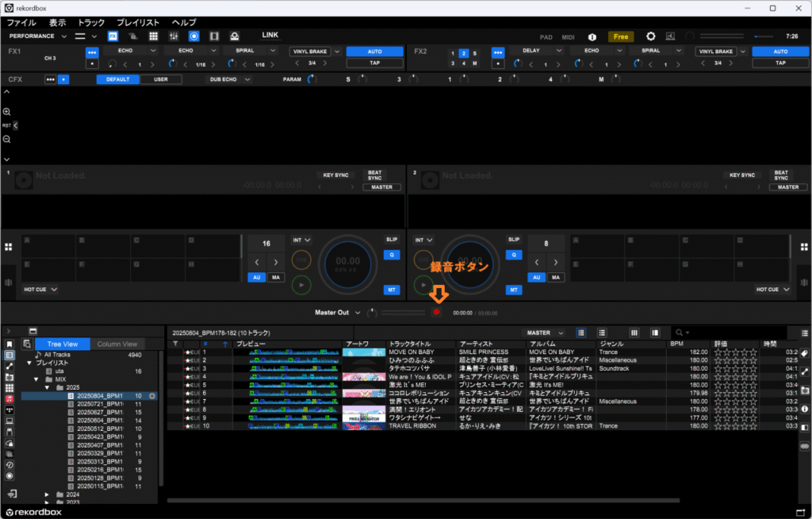Open the preferences gear icon
The width and height of the screenshot is (812, 519).
[650, 37]
